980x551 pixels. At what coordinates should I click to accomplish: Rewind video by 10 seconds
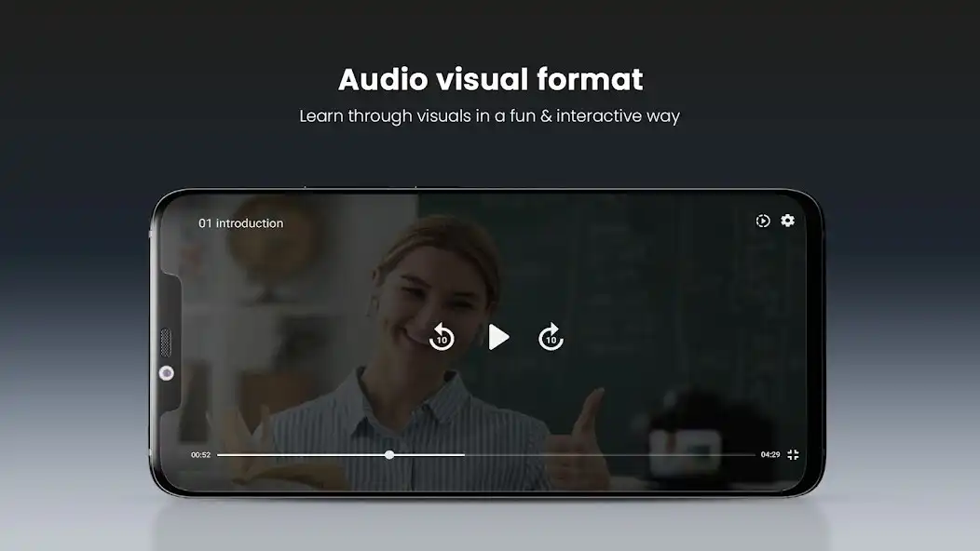pos(442,337)
